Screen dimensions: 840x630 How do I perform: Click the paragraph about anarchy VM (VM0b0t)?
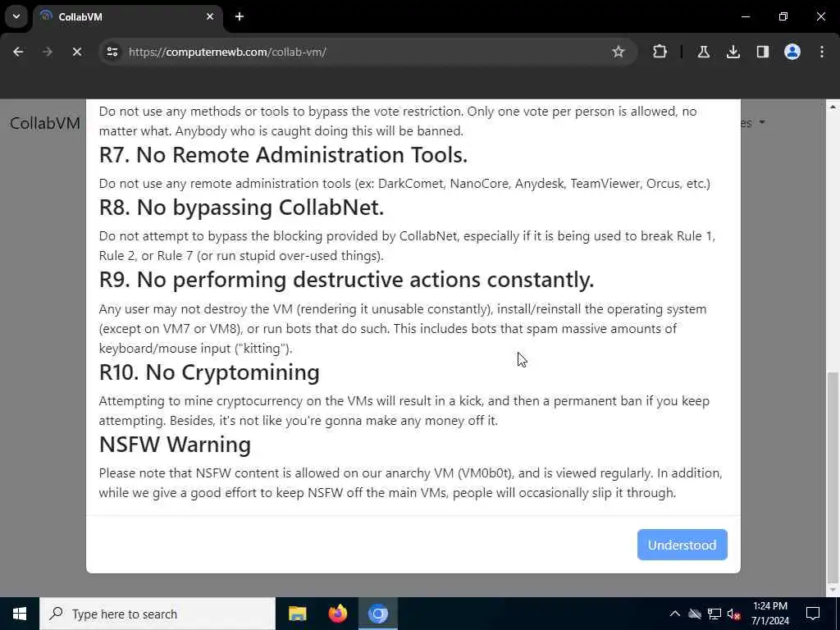(410, 482)
